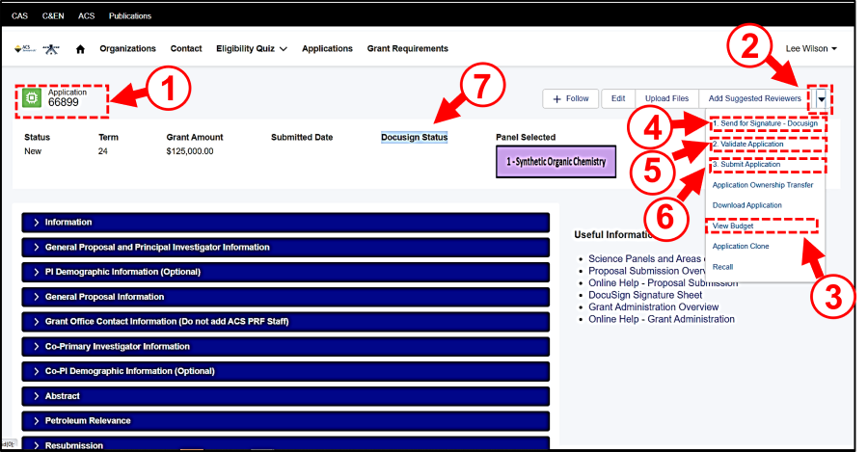Click the Upload Files button
The width and height of the screenshot is (868, 452).
[x=666, y=98]
